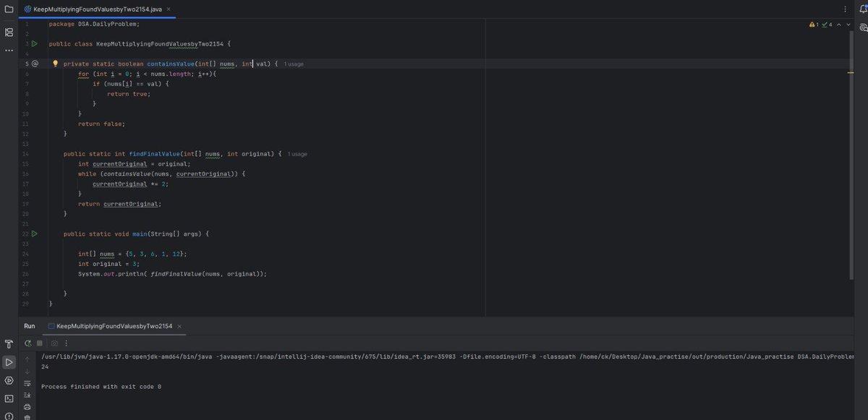The width and height of the screenshot is (868, 420).
Task: Click the yellow light bulb quick-fix icon
Action: tap(55, 64)
